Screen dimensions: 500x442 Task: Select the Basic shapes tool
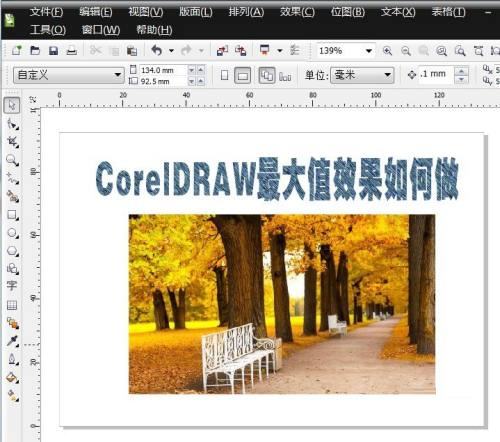pos(13,268)
